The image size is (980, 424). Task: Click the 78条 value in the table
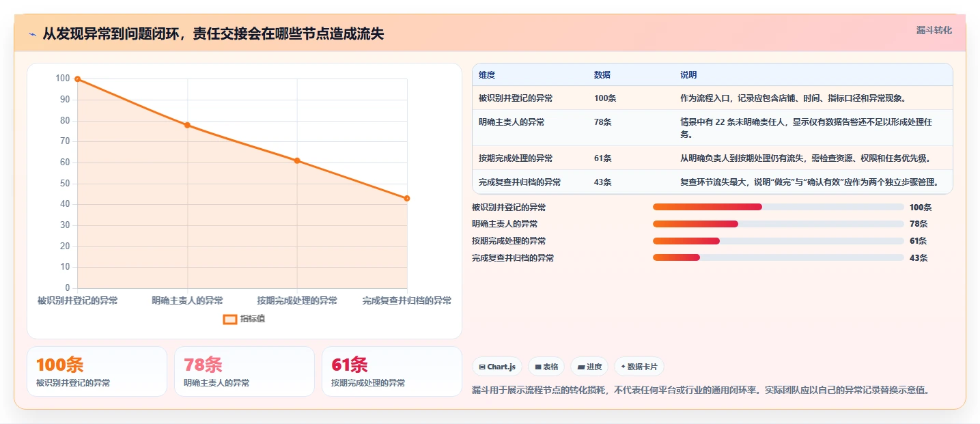tap(603, 122)
